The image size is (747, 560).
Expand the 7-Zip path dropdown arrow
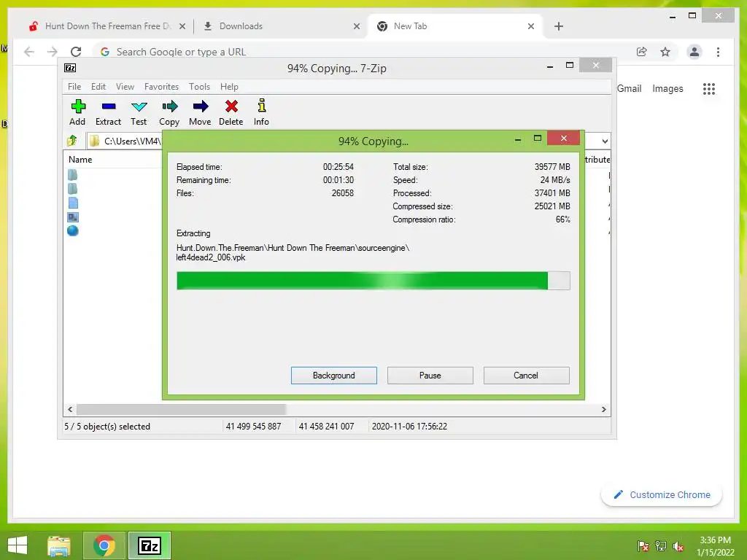pos(605,141)
